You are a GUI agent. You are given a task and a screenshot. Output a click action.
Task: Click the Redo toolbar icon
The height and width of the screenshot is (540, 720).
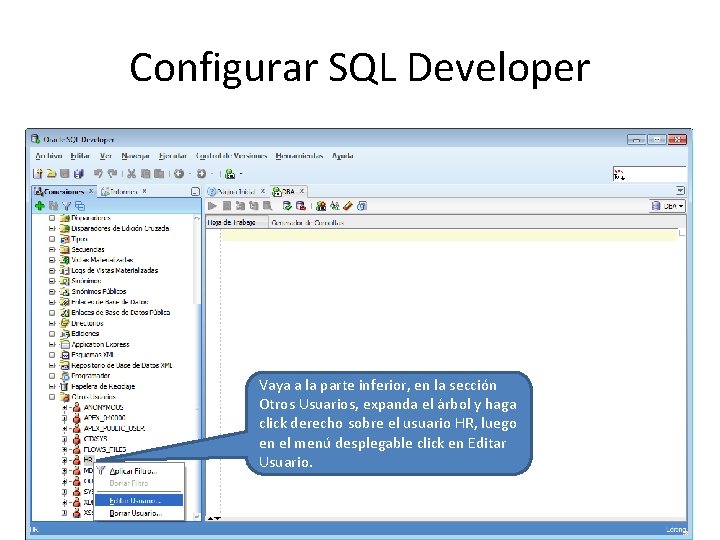tap(112, 174)
